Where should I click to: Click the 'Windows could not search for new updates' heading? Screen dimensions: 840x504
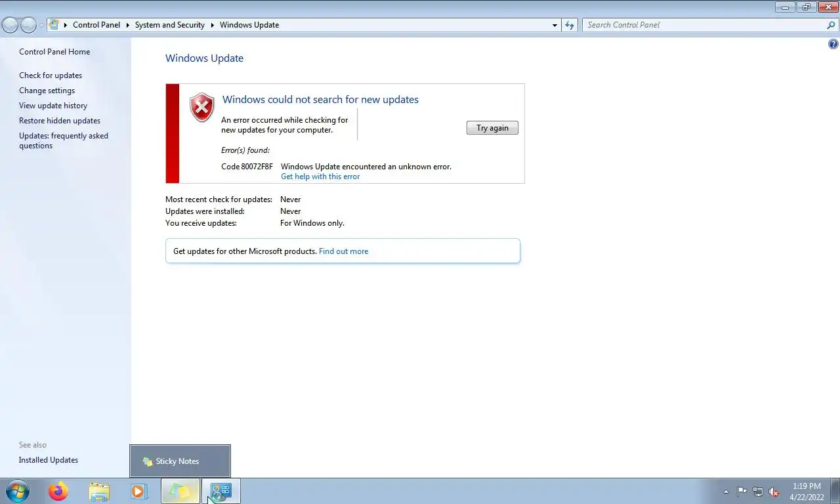320,100
